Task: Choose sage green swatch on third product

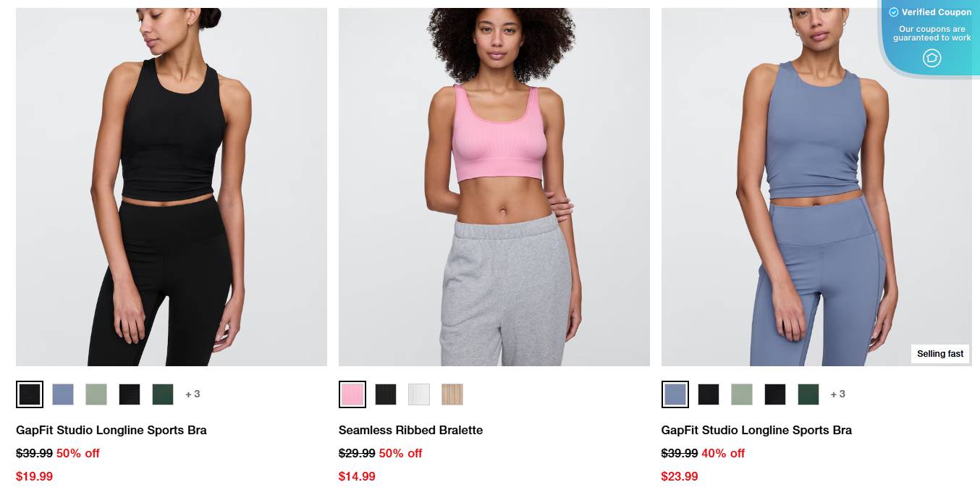Action: point(742,394)
